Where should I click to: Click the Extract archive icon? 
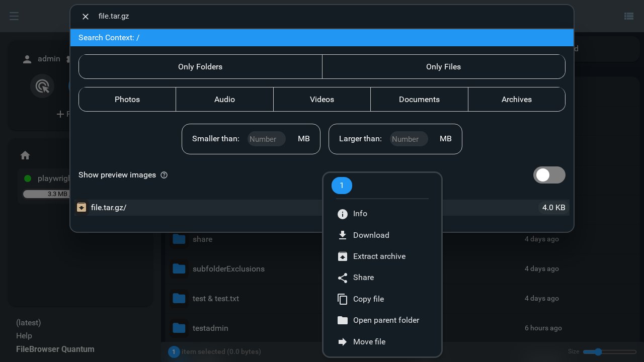tap(342, 256)
